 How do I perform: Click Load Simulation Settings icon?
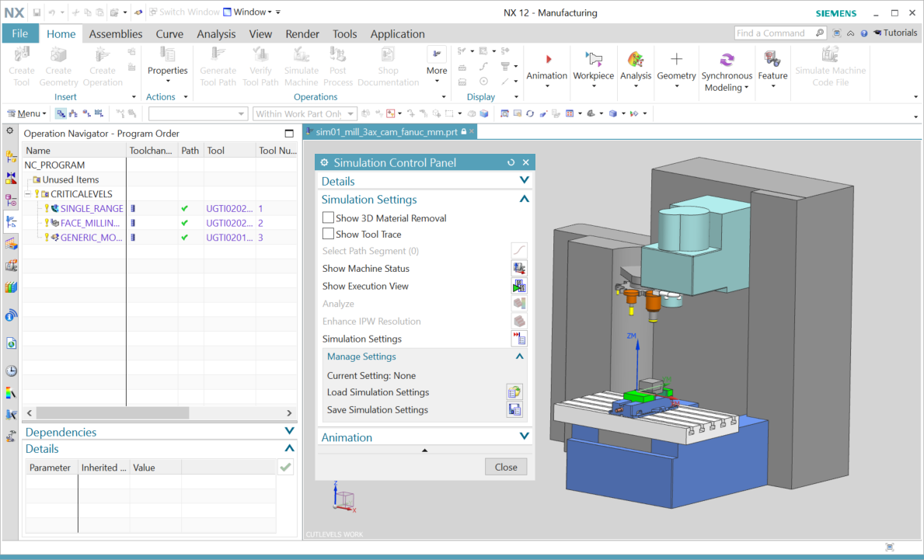pos(514,392)
